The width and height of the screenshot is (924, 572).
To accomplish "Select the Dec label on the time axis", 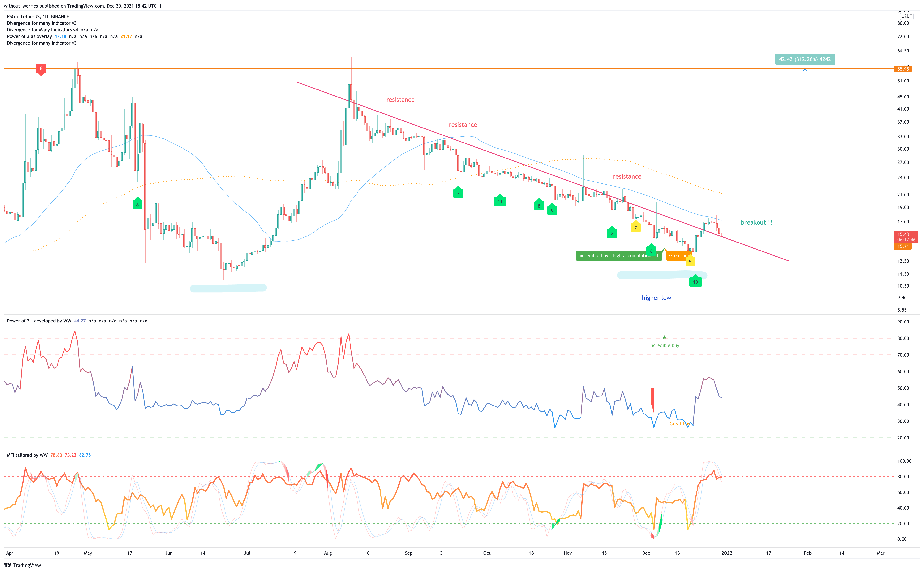I will click(x=646, y=553).
